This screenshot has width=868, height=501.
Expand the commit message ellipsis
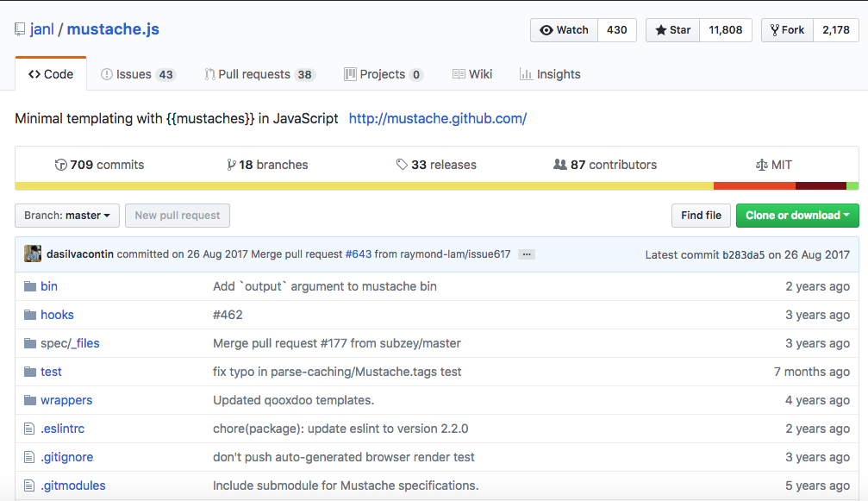click(x=527, y=254)
